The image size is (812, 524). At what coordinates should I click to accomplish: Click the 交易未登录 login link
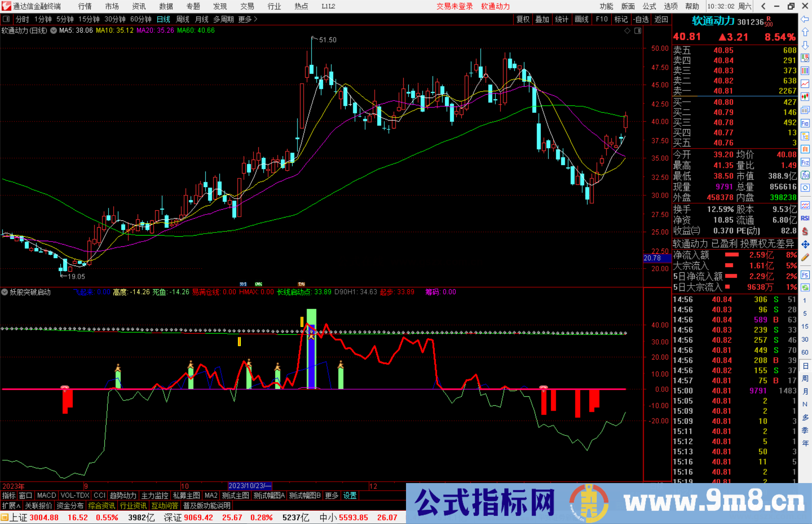(x=454, y=6)
